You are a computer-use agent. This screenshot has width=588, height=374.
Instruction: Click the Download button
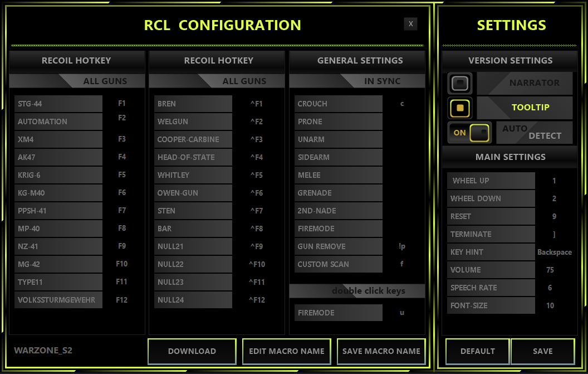pyautogui.click(x=192, y=351)
